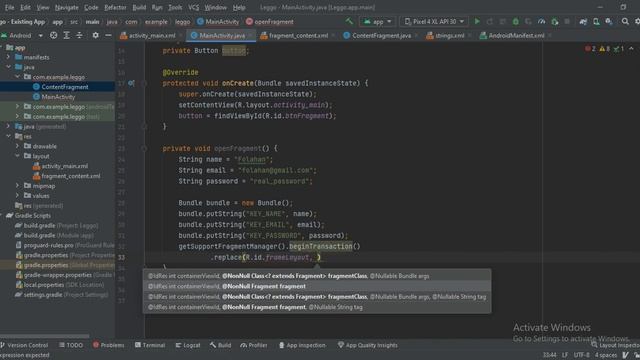Click the Debug app bug icon
Viewport: 640px width, 360px height.
[x=516, y=21]
